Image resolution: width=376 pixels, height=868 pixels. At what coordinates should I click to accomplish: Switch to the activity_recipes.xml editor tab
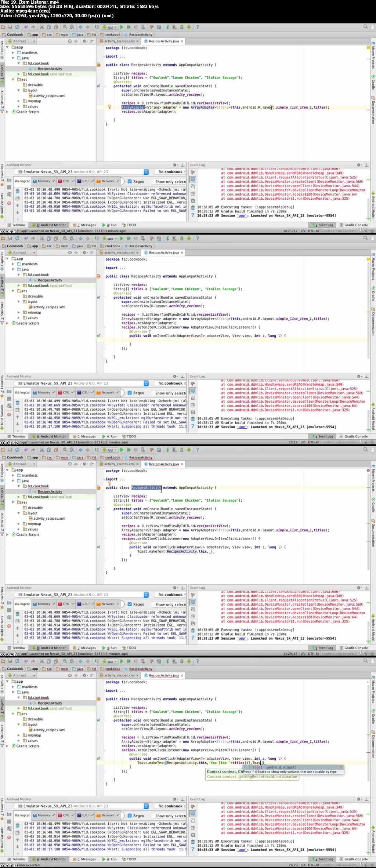point(119,41)
